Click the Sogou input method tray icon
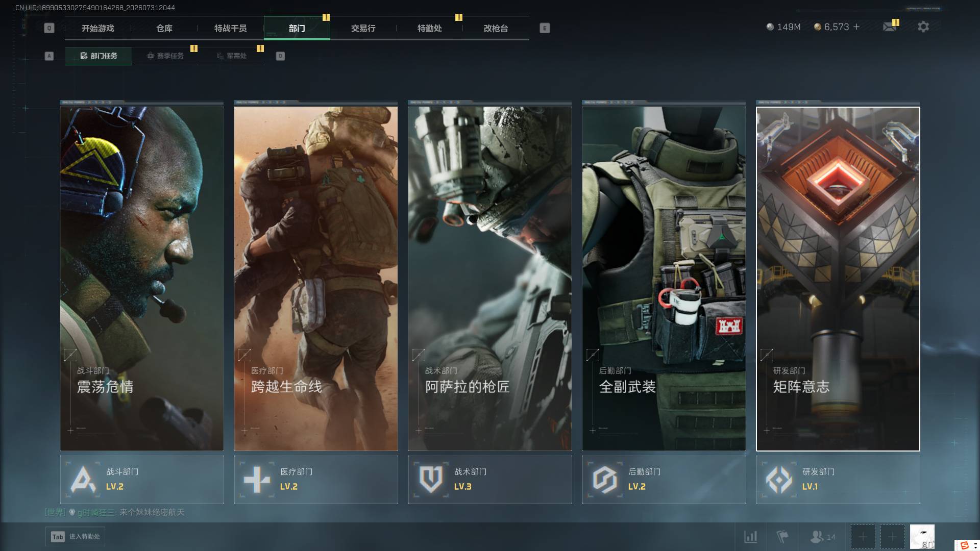The height and width of the screenshot is (551, 980). (965, 545)
